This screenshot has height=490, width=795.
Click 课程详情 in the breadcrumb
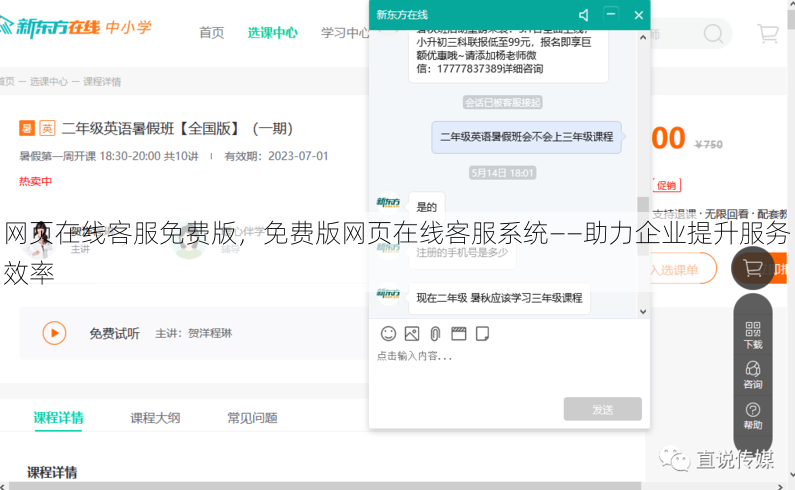[x=102, y=82]
